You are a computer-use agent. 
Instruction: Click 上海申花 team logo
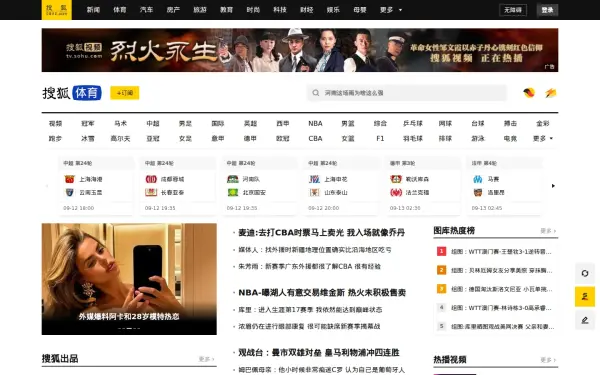[x=315, y=179]
